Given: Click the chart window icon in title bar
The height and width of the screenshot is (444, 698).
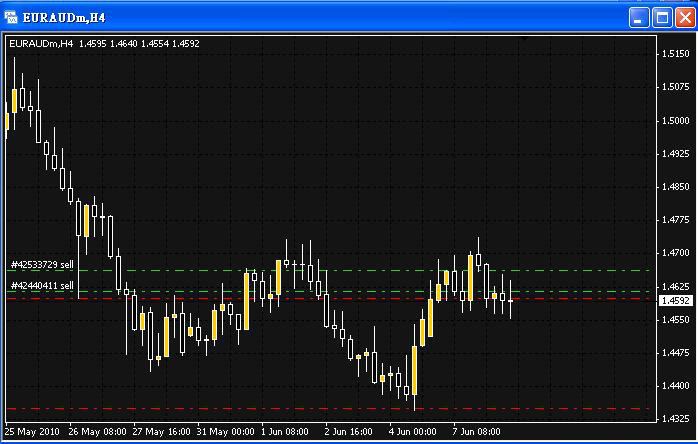Looking at the screenshot, I should tap(10, 17).
